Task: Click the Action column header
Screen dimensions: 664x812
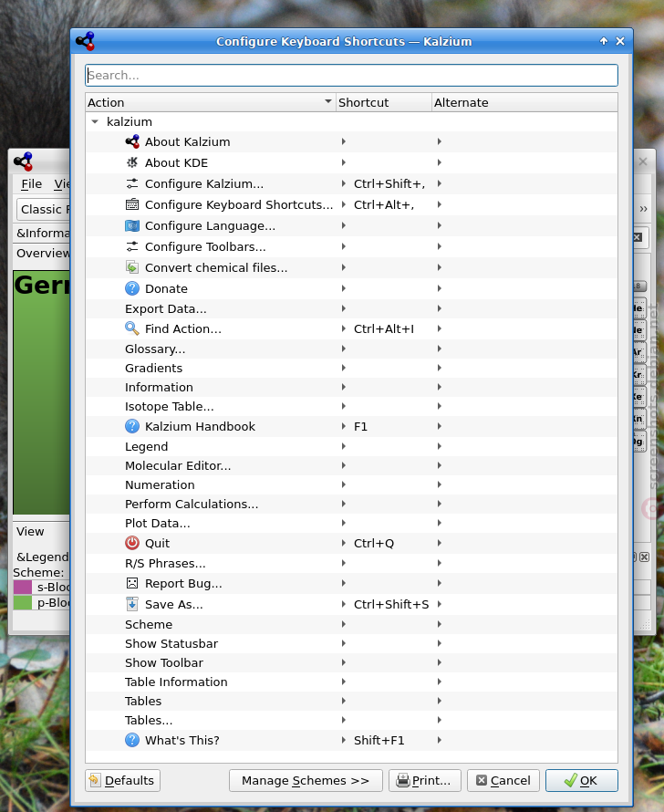Action: [x=211, y=102]
